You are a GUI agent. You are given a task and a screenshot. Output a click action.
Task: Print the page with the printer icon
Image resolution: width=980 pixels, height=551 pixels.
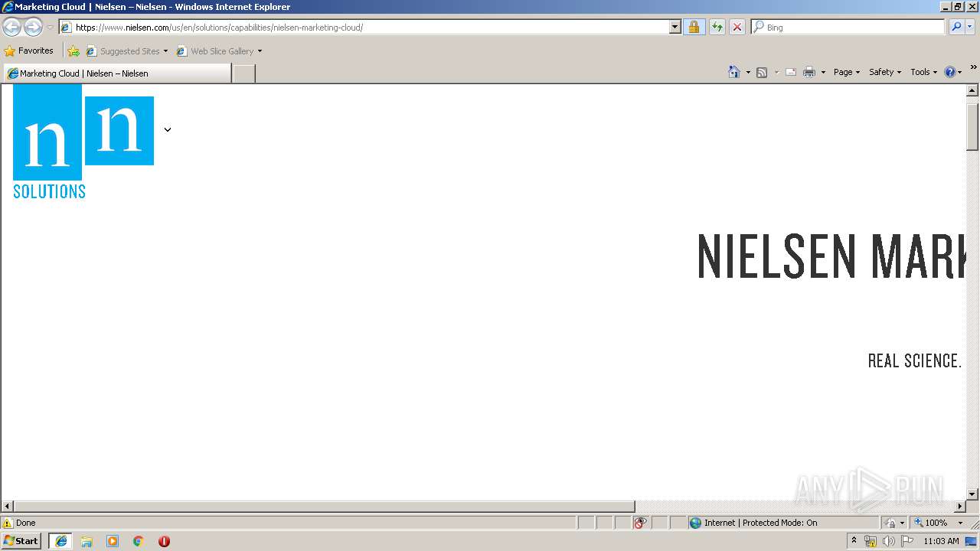point(809,72)
